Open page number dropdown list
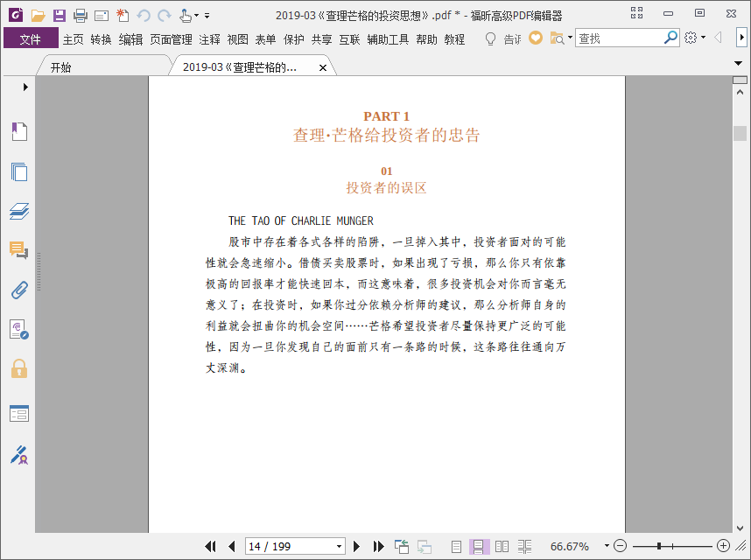Image resolution: width=751 pixels, height=560 pixels. tap(339, 546)
